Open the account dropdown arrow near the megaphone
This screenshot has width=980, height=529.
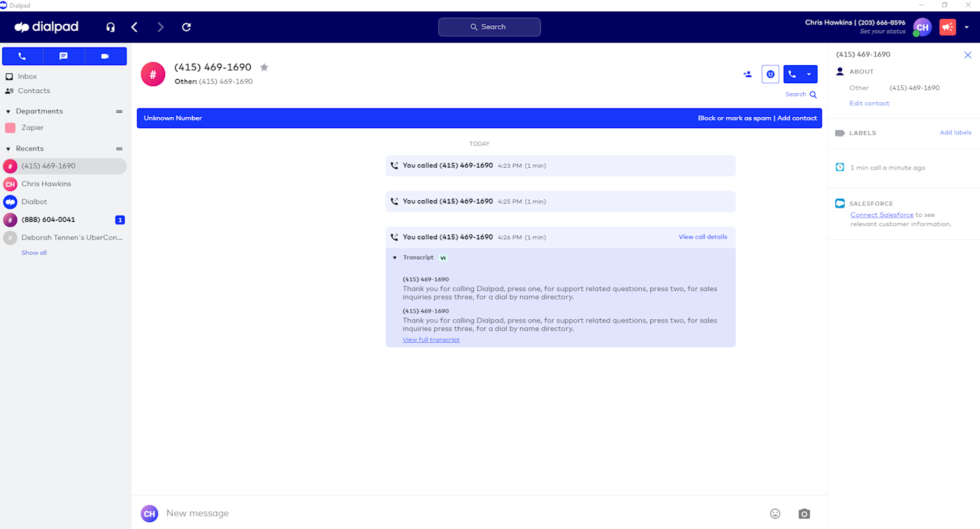[x=967, y=27]
